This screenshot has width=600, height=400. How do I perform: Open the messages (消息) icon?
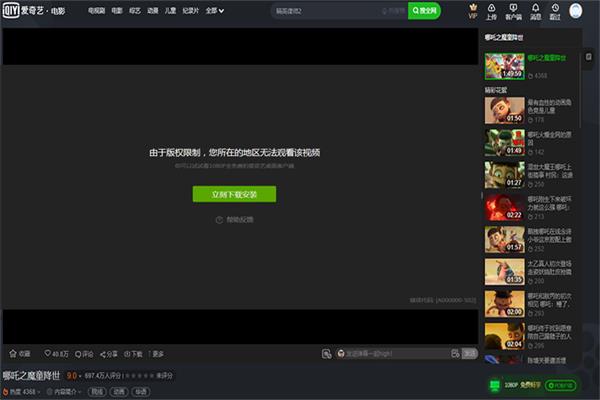click(535, 10)
